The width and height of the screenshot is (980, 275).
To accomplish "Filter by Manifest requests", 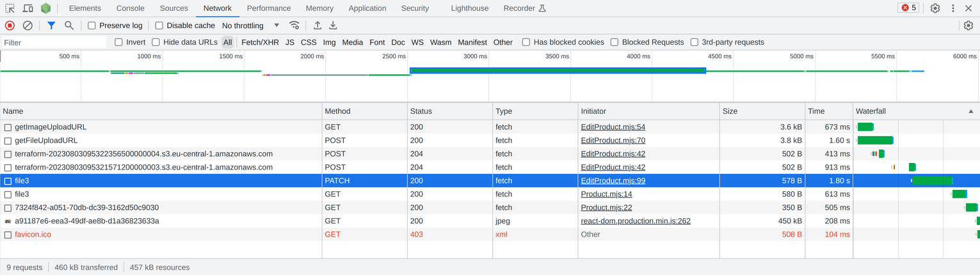I will coord(472,42).
